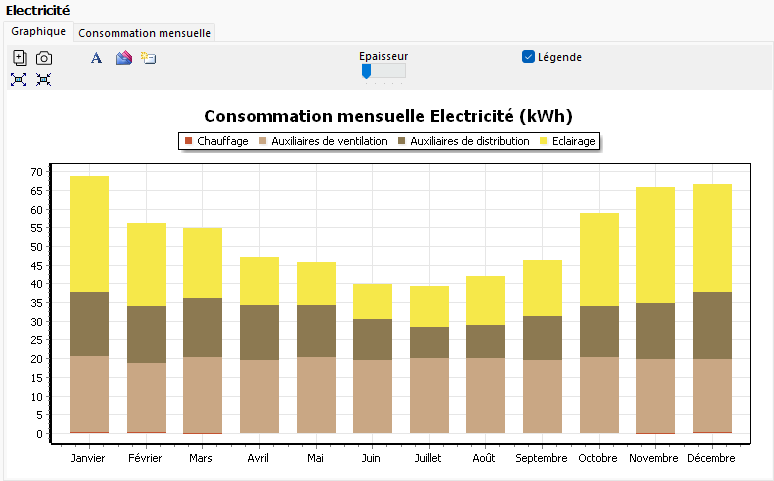Image resolution: width=774 pixels, height=481 pixels.
Task: Click the Epaisseur label
Action: (x=384, y=56)
